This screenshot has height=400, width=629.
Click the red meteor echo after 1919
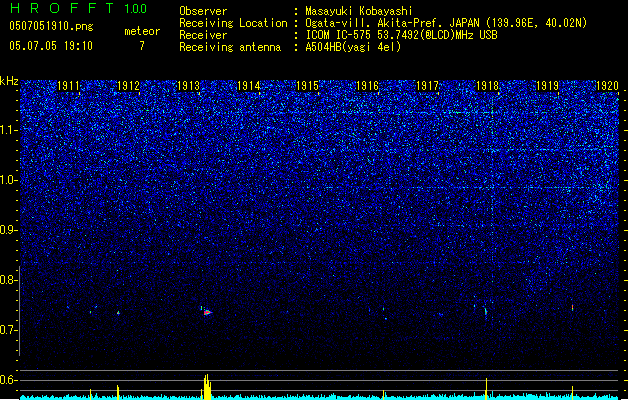[572, 308]
